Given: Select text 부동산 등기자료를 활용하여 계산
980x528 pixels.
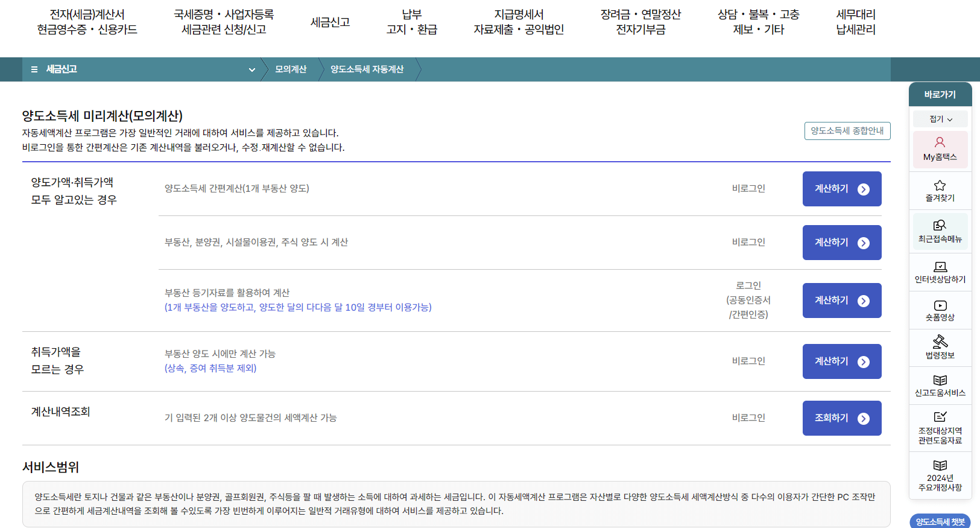Looking at the screenshot, I should 227,293.
